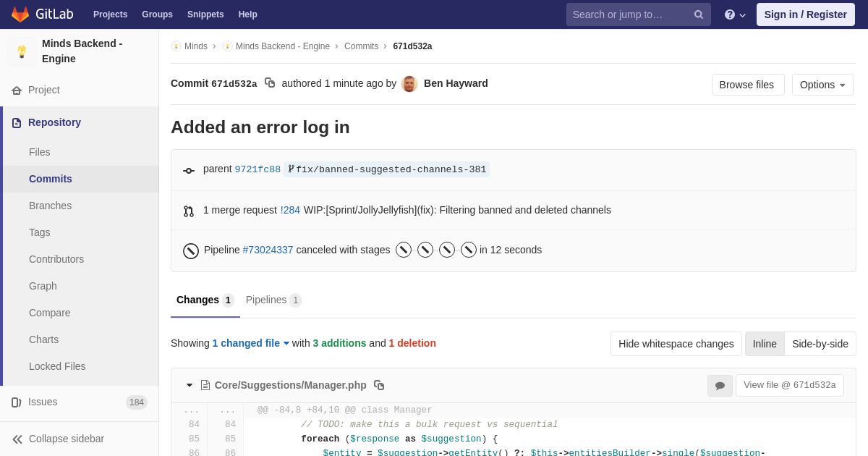The height and width of the screenshot is (456, 868).
Task: Click the 671d532a breadcrumb text
Action: pos(412,46)
